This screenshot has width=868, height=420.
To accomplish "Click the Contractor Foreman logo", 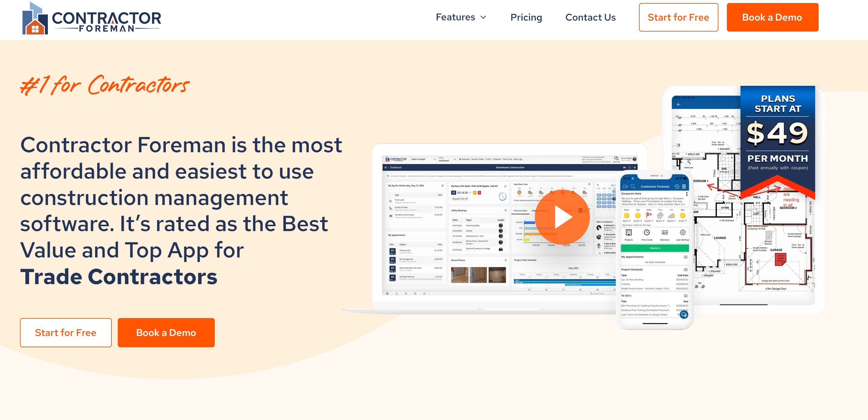I will click(91, 18).
